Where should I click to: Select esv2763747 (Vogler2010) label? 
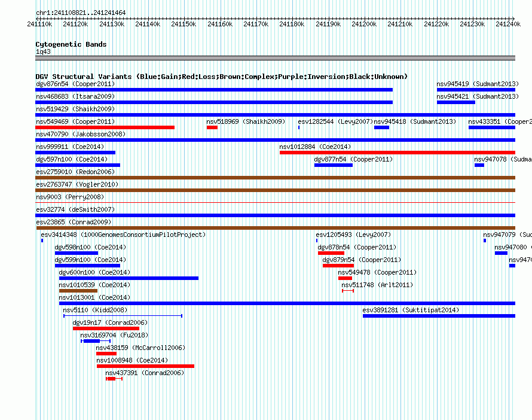pos(77,184)
